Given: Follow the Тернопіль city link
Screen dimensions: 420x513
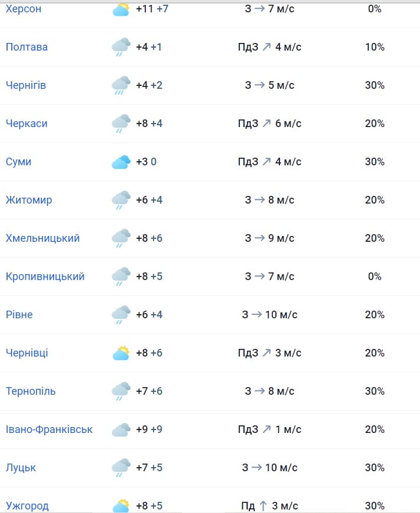Looking at the screenshot, I should click(x=31, y=391).
